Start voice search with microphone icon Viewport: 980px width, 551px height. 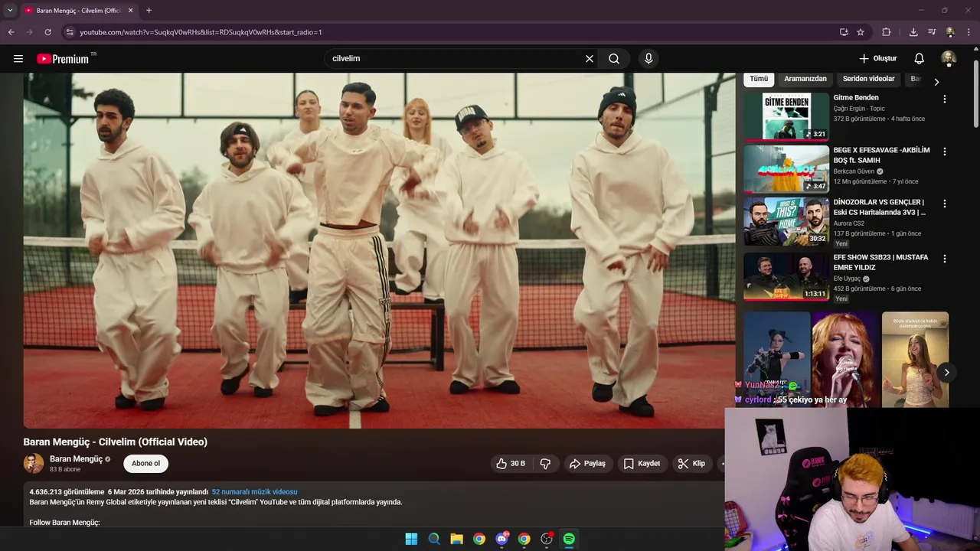pyautogui.click(x=648, y=58)
